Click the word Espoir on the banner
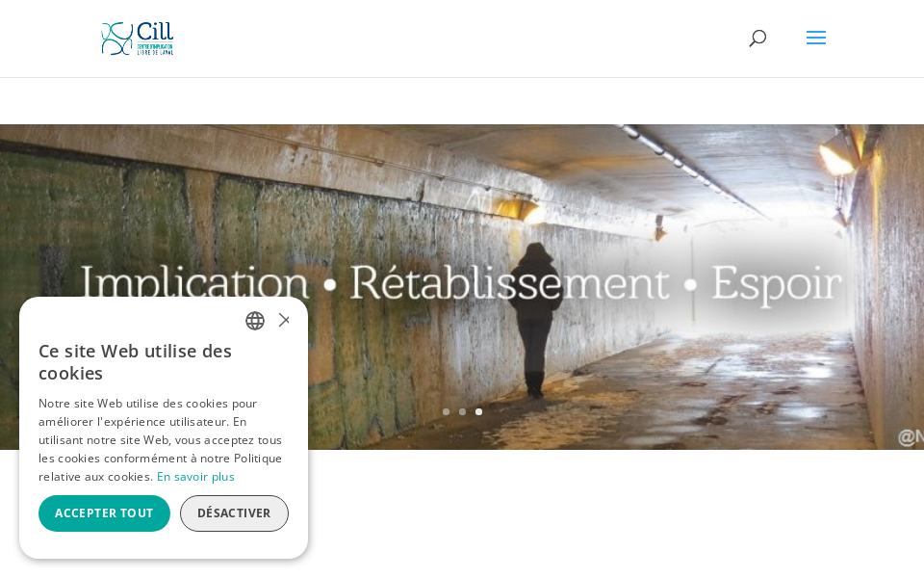Image resolution: width=924 pixels, height=578 pixels. point(776,285)
